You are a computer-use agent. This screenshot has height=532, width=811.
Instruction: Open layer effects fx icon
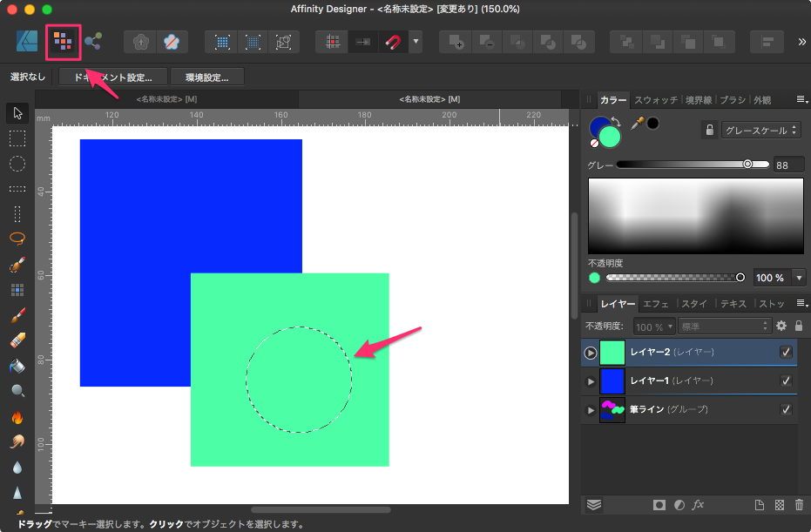point(698,505)
